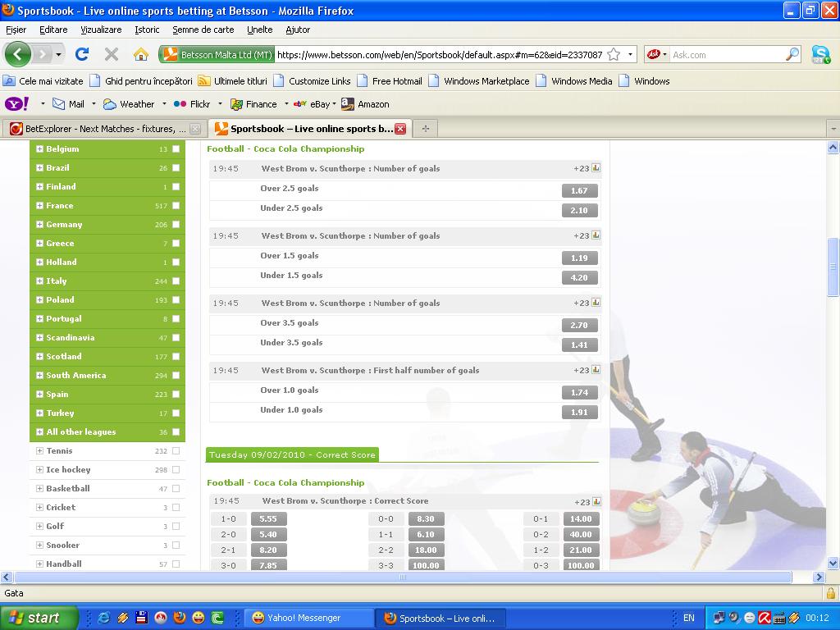Tick the Belgium league checkbox
Screen dimensions: 840x630
[x=176, y=149]
